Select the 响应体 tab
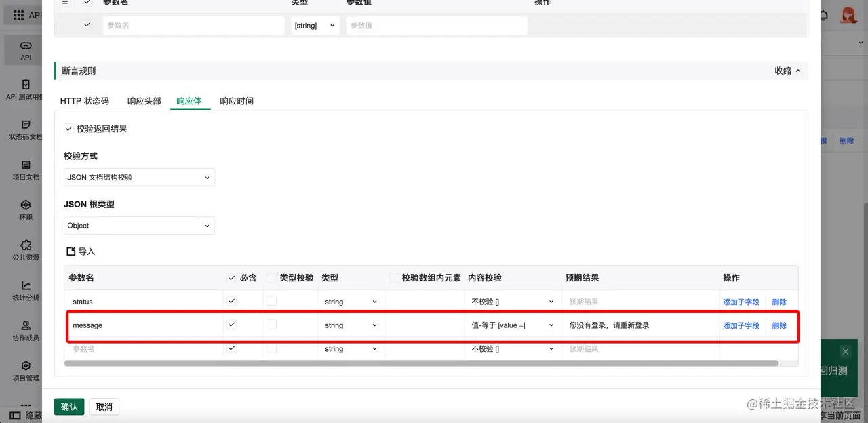 pyautogui.click(x=189, y=101)
